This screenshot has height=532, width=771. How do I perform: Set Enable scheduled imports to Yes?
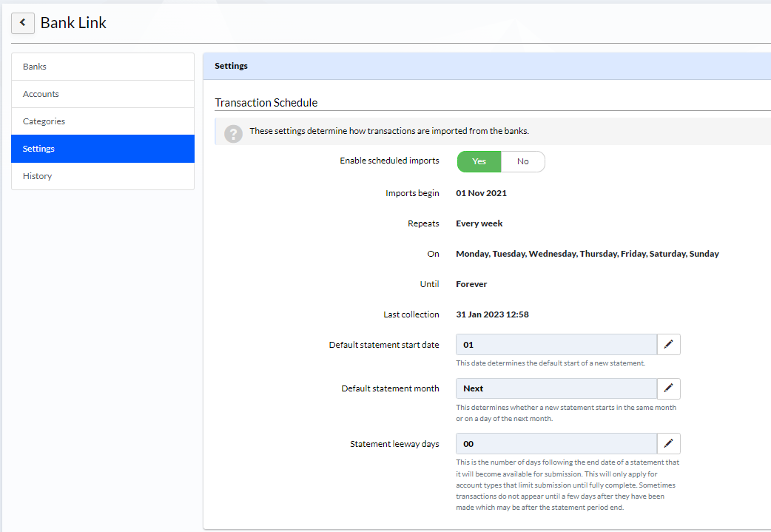pyautogui.click(x=479, y=162)
